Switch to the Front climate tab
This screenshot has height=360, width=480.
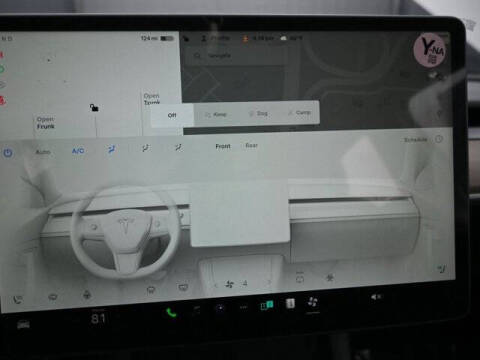[223, 146]
